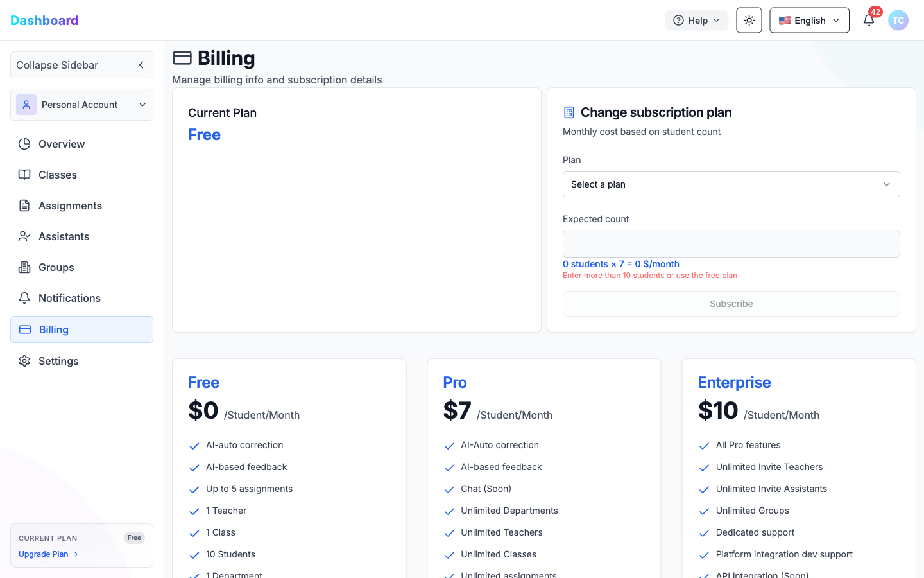Click the Assistants person icon
The image size is (924, 578).
tap(24, 236)
